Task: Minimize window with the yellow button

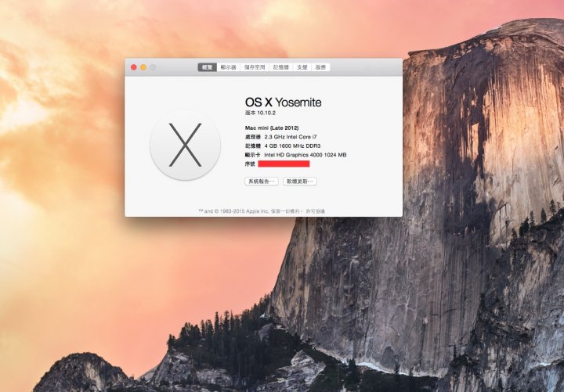Action: tap(143, 67)
